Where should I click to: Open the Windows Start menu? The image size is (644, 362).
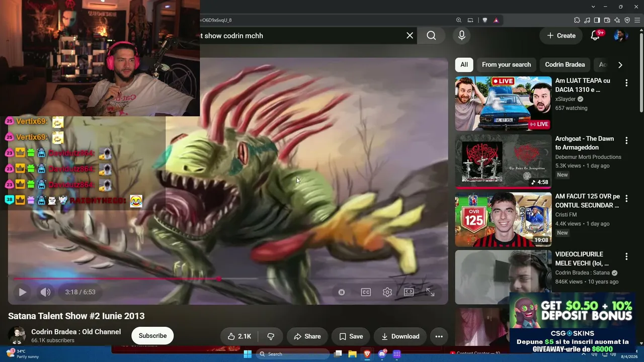[248, 354]
